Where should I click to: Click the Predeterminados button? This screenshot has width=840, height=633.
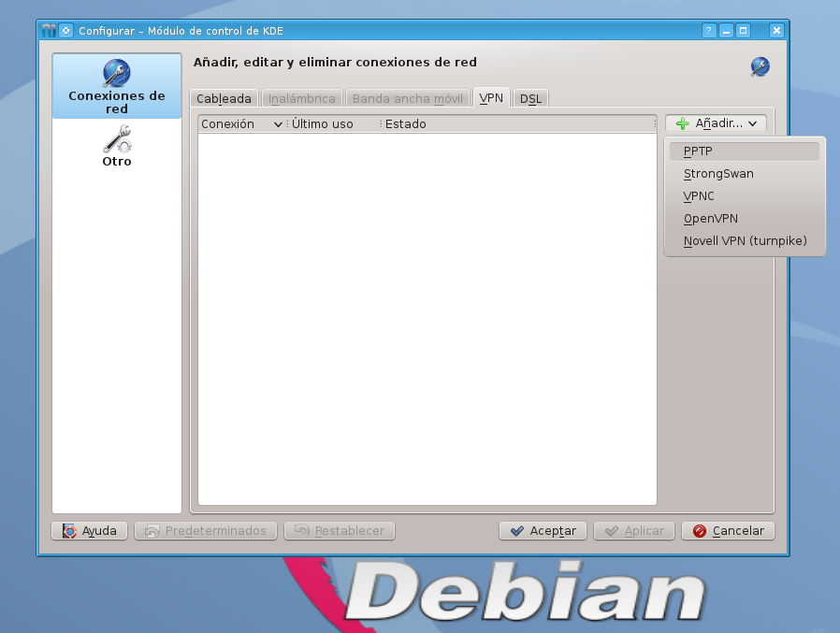coord(206,531)
